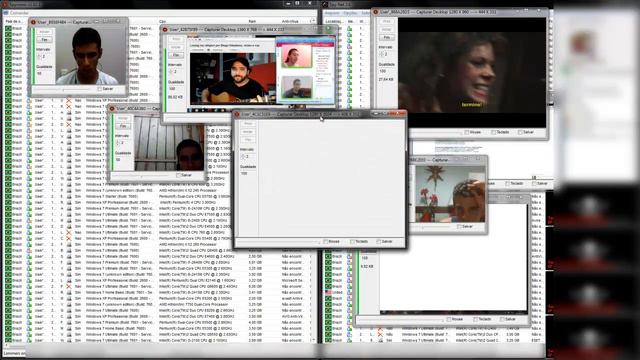This screenshot has height=360, width=640.
Task: Click the red app icon in User_80C8A39C title bar
Action: (112, 109)
